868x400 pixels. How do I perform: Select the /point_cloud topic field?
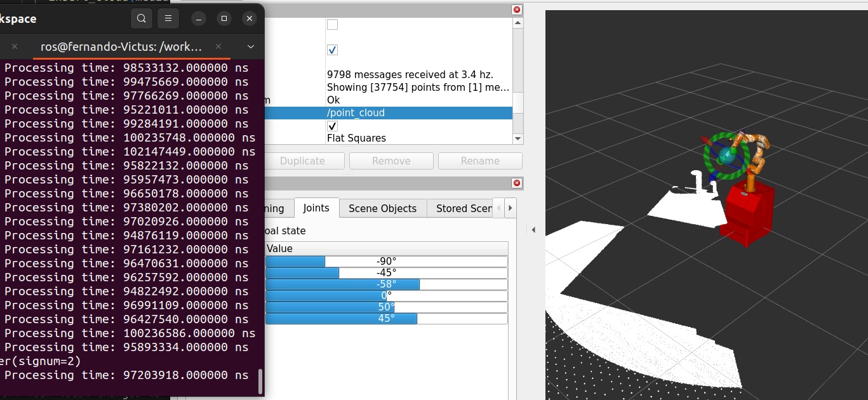coord(419,113)
